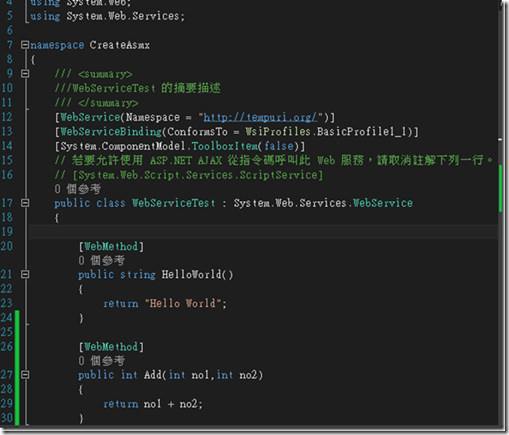The image size is (509, 435).
Task: Collapse the HelloWorld method outline
Action: (x=25, y=275)
